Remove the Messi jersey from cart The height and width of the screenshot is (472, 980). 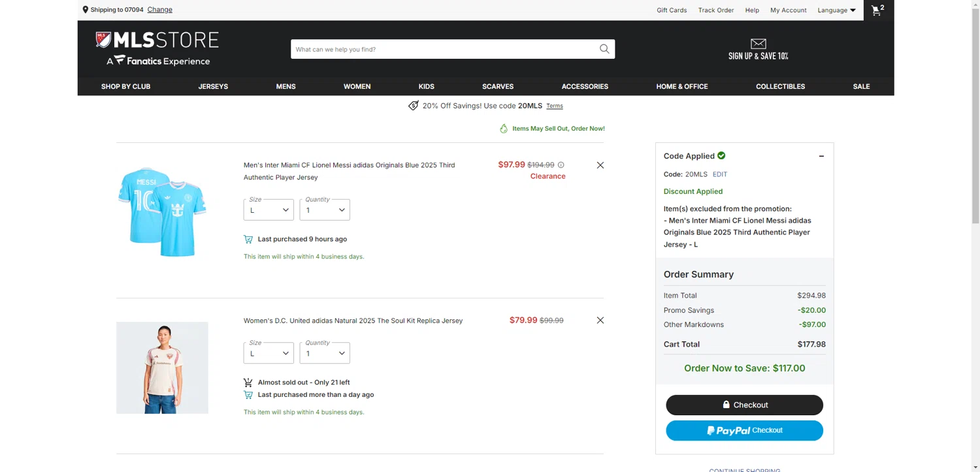coord(600,165)
